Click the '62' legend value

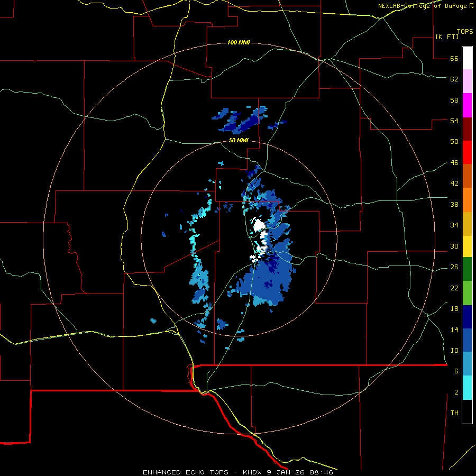(454, 79)
